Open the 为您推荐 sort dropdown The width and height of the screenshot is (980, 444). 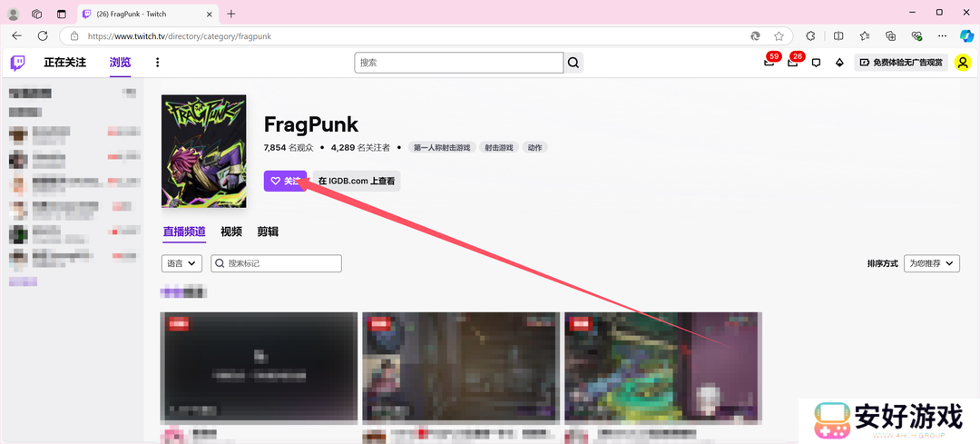(931, 263)
